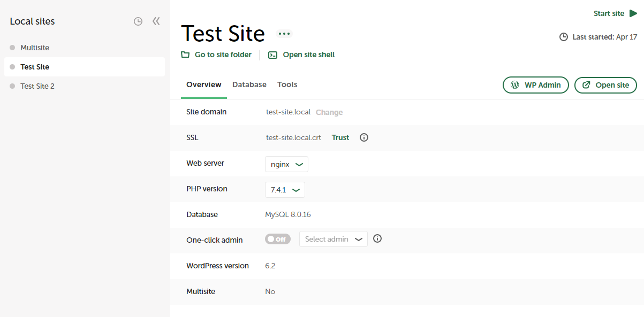Click the Start site label

[609, 13]
